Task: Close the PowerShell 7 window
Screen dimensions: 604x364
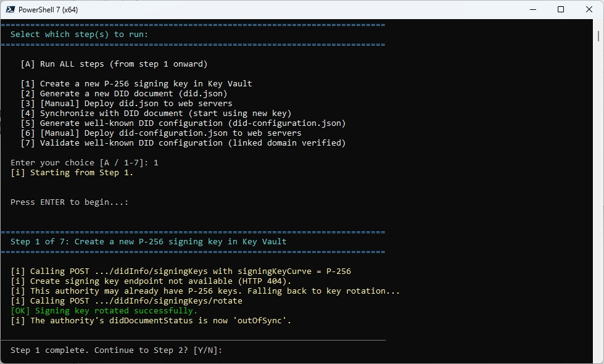Action: click(x=589, y=9)
